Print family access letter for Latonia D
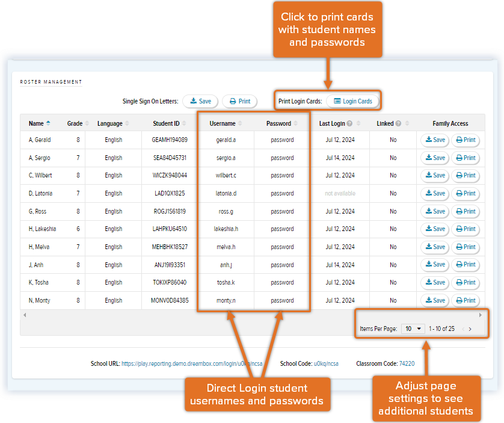The height and width of the screenshot is (423, 504). pyautogui.click(x=466, y=194)
